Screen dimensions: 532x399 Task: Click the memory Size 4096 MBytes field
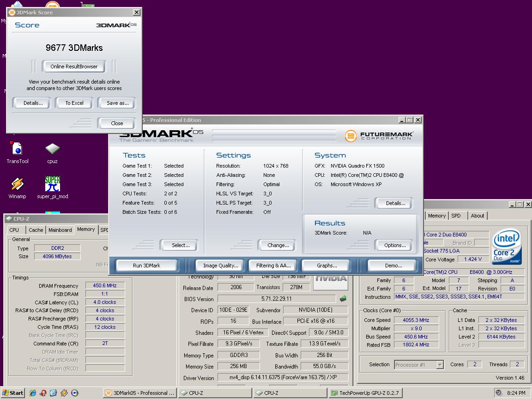coord(57,256)
